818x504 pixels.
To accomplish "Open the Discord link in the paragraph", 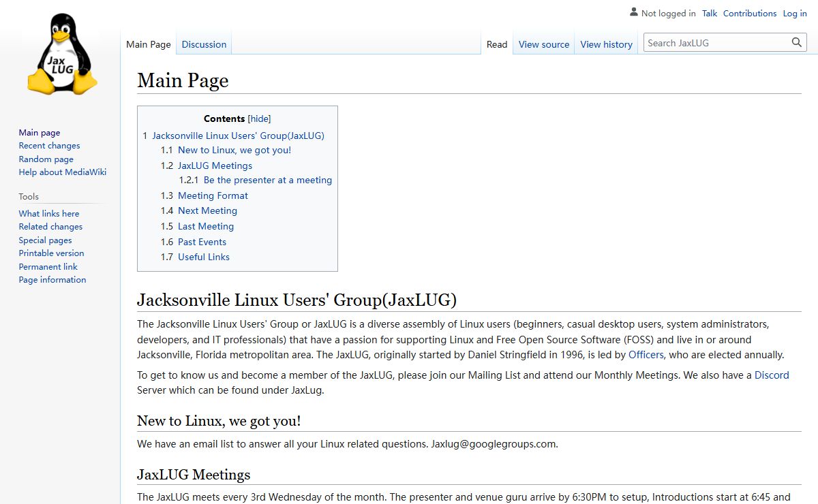I will click(772, 375).
